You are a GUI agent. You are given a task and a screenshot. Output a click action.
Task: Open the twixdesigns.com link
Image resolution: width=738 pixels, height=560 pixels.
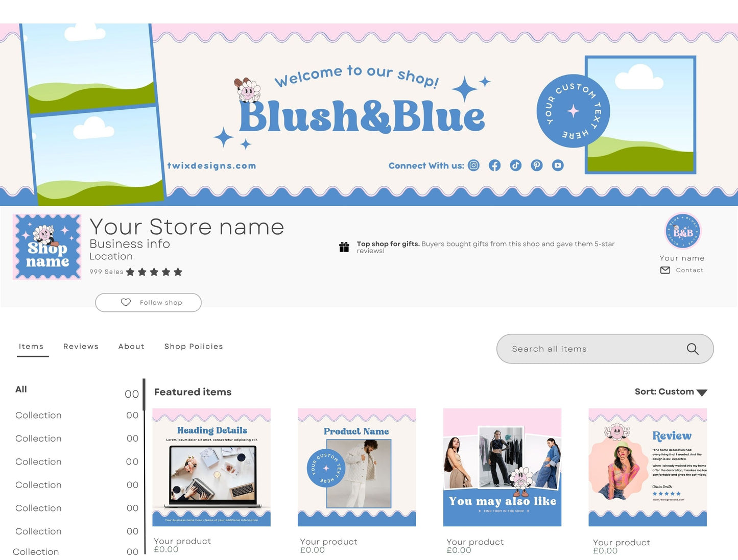pos(211,165)
